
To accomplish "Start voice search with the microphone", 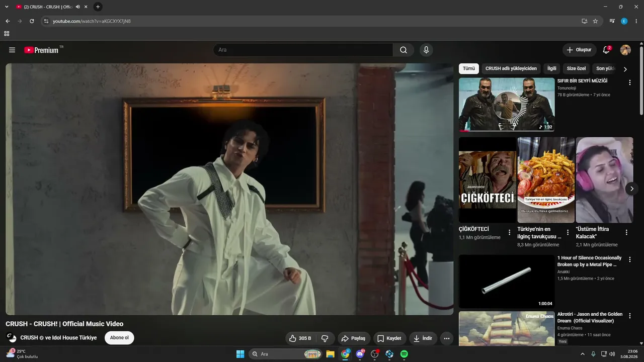I will 426,50.
